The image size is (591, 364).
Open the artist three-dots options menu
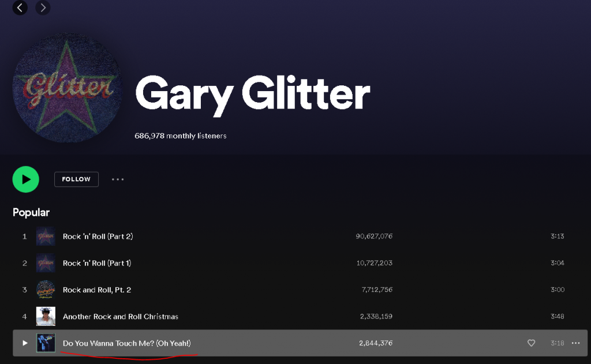(118, 179)
